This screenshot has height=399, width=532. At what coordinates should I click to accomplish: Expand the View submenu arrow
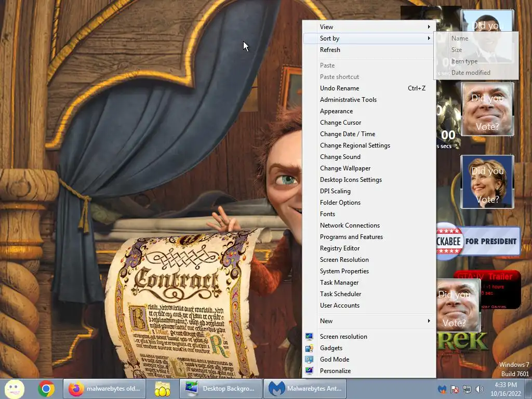429,27
